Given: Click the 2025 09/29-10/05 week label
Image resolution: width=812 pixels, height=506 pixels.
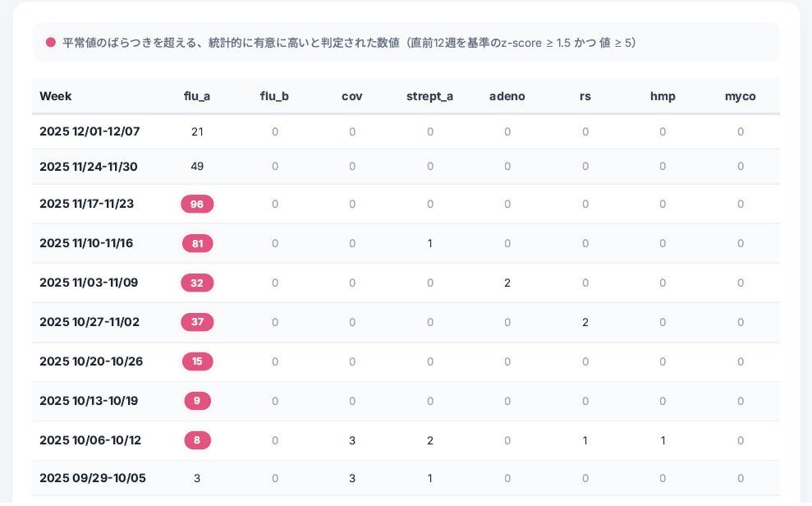Looking at the screenshot, I should [x=93, y=478].
